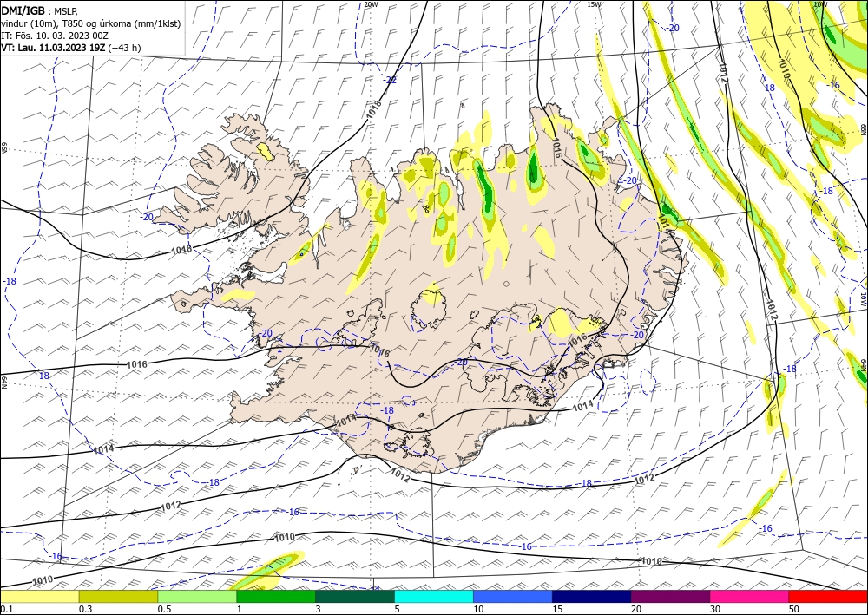
Task: Pick the blue 10–15 mm legend swatch
Action: (513, 596)
